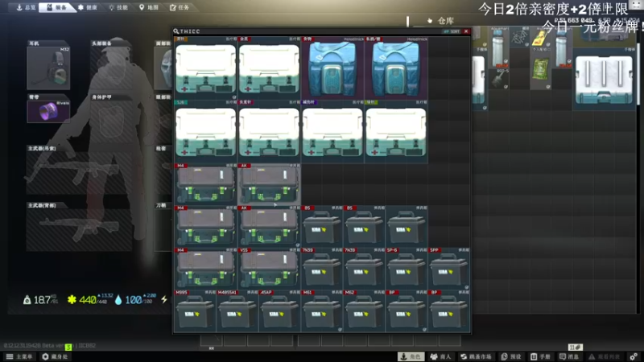Select the ammo case tagged M995
The width and height of the screenshot is (644, 362).
(195, 311)
